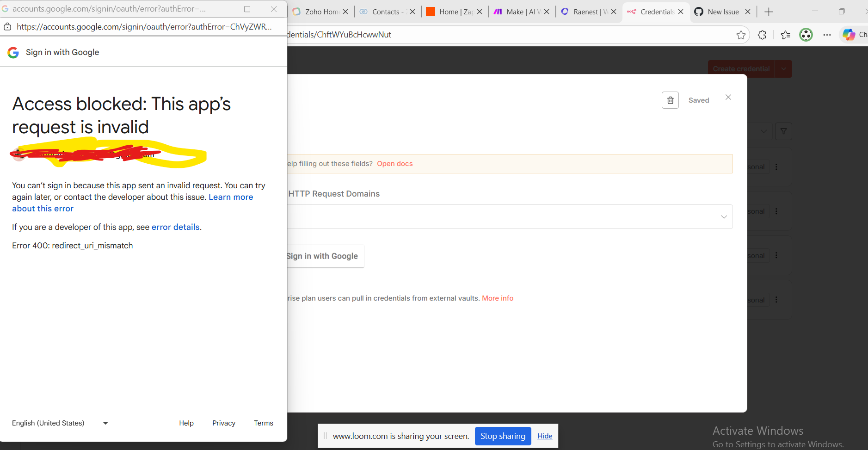
Task: Close the Credentials tab
Action: 681,12
